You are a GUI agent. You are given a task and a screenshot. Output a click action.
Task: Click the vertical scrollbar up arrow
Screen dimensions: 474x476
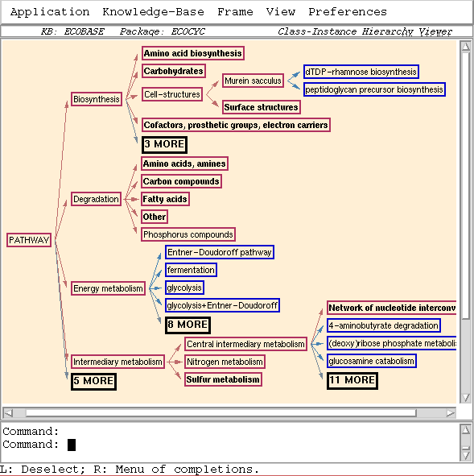pos(466,46)
